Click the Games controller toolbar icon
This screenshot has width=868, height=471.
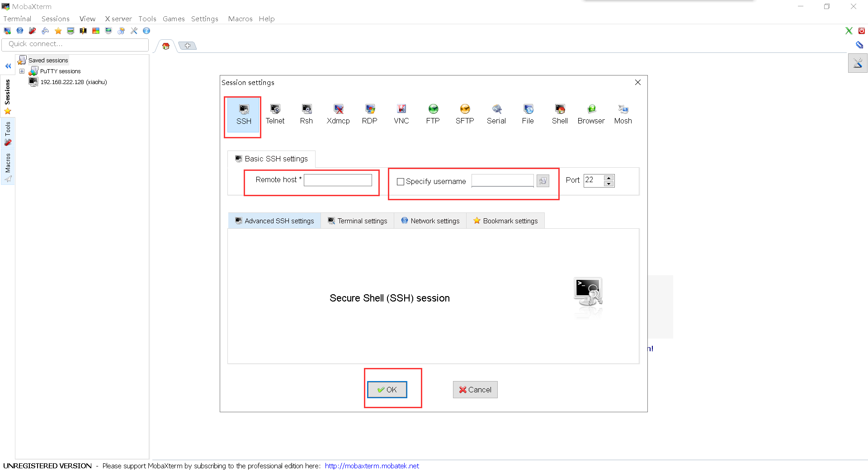coord(45,31)
